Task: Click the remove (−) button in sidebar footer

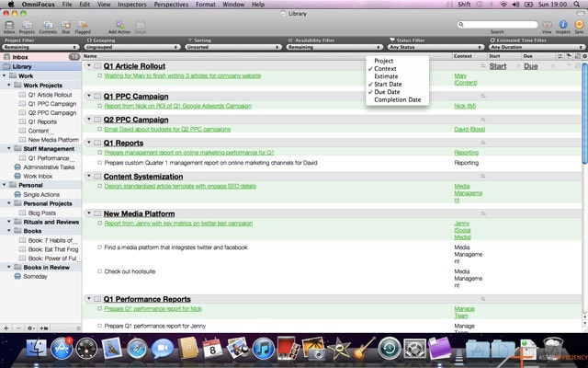Action: tap(18, 328)
